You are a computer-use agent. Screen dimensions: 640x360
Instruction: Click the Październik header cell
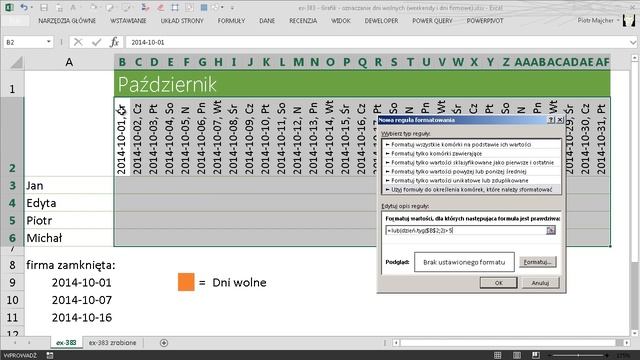[362, 84]
